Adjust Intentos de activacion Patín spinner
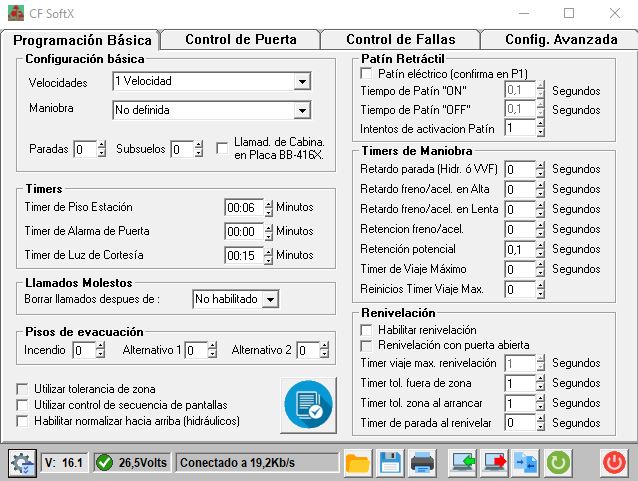The height and width of the screenshot is (481, 638). pos(540,128)
